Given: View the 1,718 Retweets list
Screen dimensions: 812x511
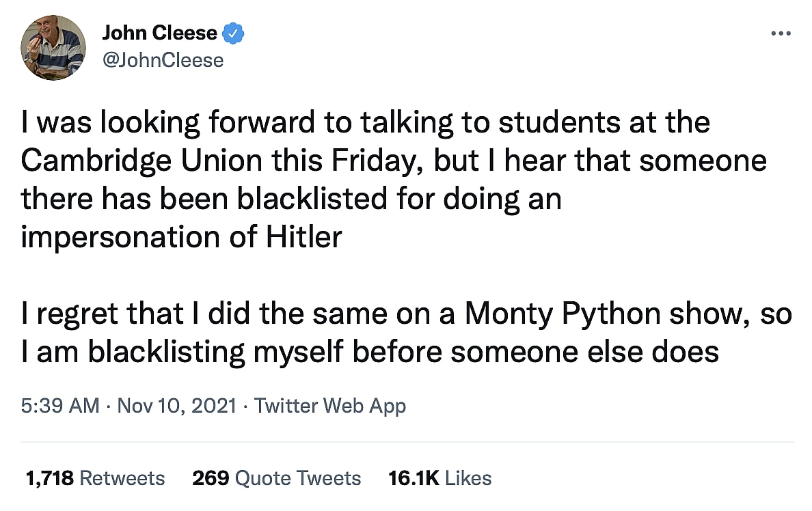Looking at the screenshot, I should coord(95,478).
